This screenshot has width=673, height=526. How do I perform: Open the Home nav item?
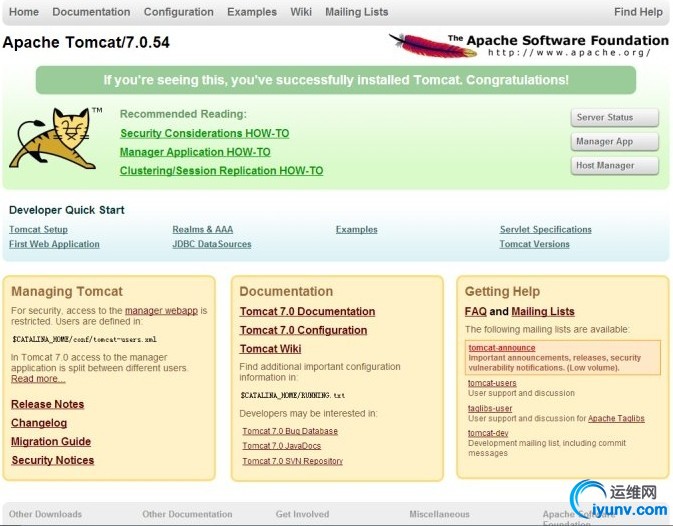24,12
